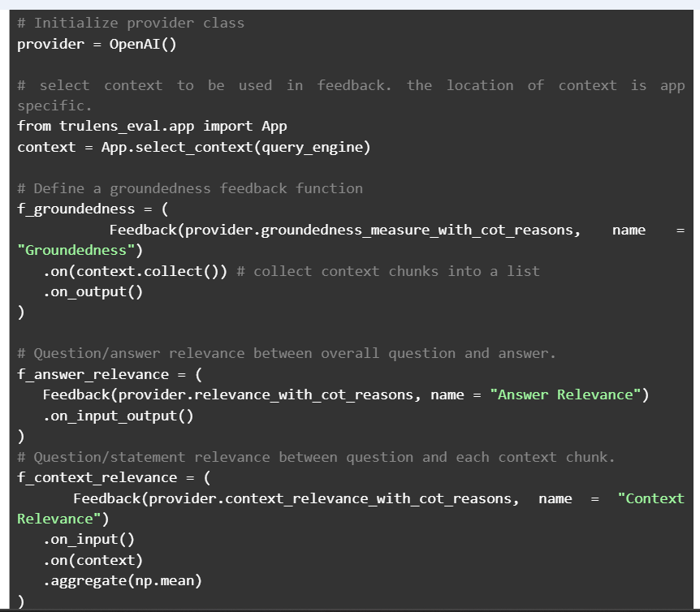Place cursor on the .on_input() line
The image size is (700, 612).
click(89, 539)
